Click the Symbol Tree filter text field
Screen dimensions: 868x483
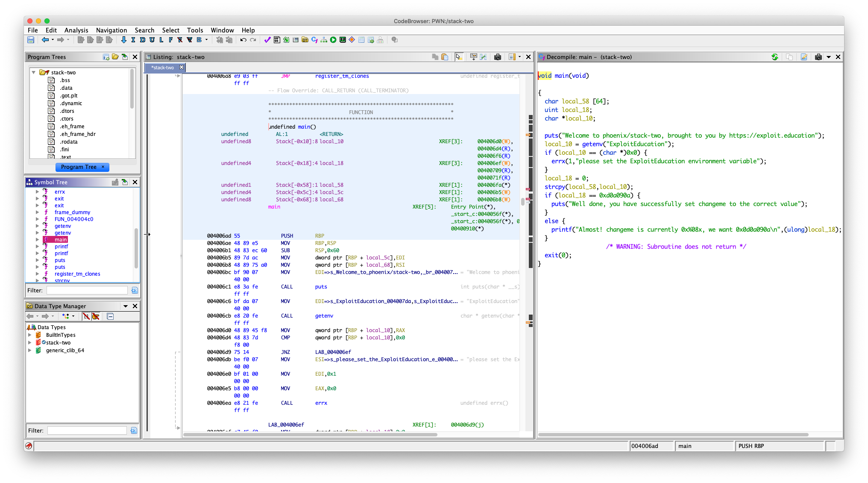point(87,291)
